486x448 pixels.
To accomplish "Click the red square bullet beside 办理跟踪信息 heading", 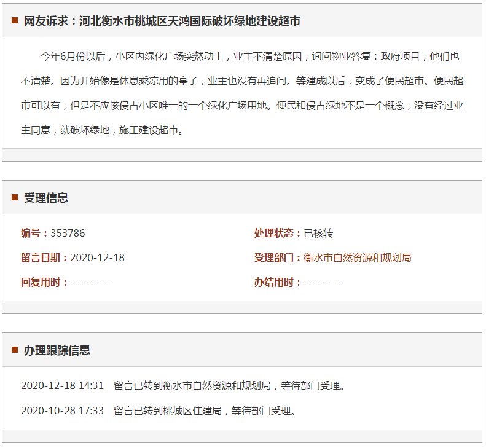I will coord(14,350).
